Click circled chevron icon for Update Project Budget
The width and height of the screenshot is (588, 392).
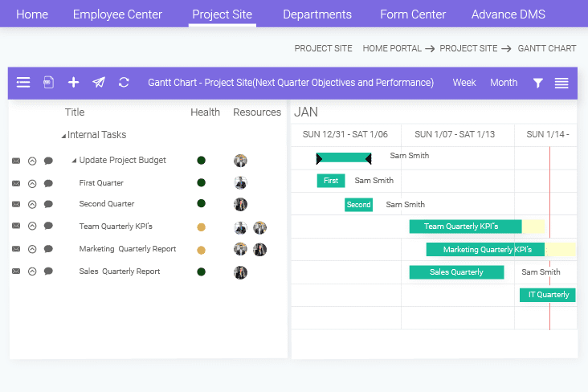point(32,161)
